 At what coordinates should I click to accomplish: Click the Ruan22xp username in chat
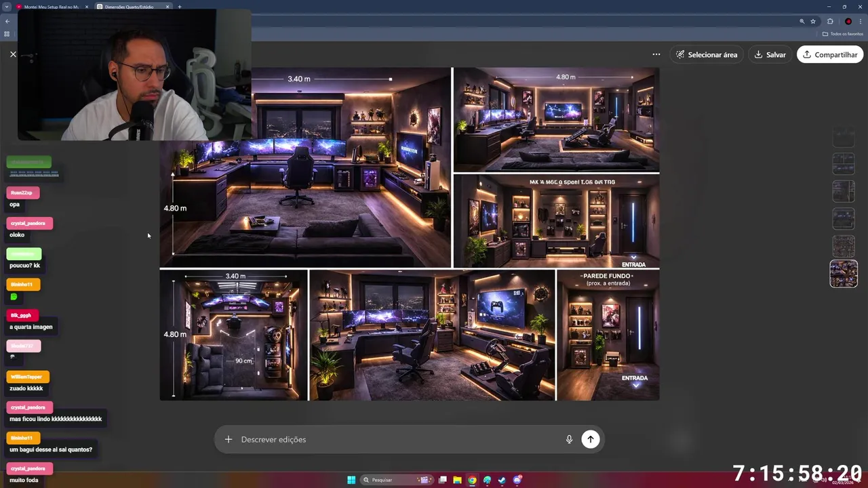[22, 193]
